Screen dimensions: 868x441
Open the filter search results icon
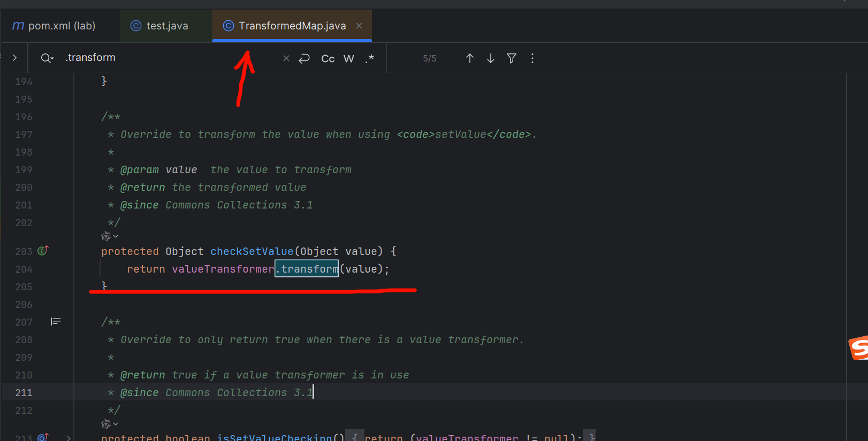click(512, 58)
